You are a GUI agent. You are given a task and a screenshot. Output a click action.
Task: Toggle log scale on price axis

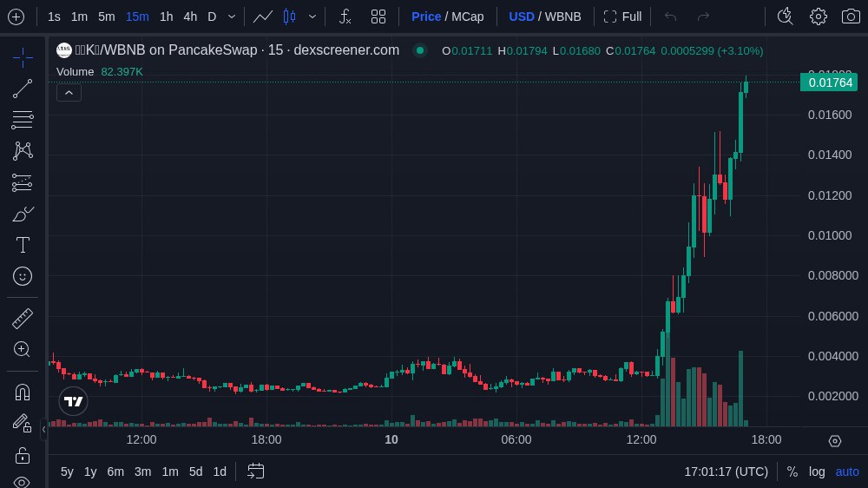click(817, 472)
